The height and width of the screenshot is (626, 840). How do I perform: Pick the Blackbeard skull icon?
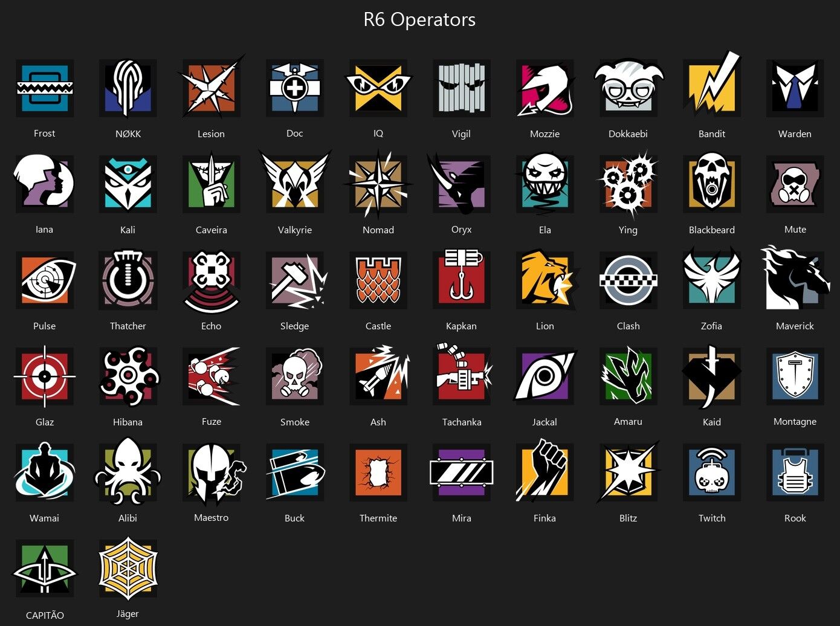(x=712, y=184)
